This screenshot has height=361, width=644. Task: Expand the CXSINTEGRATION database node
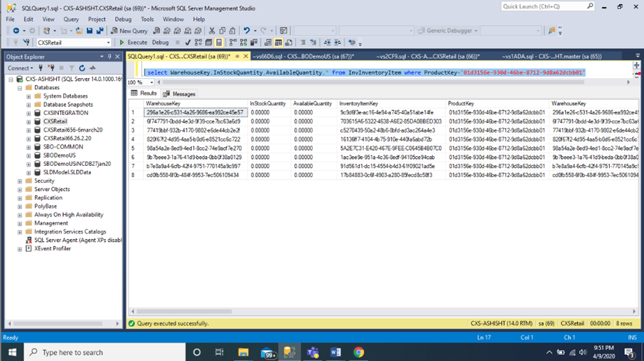coord(28,113)
